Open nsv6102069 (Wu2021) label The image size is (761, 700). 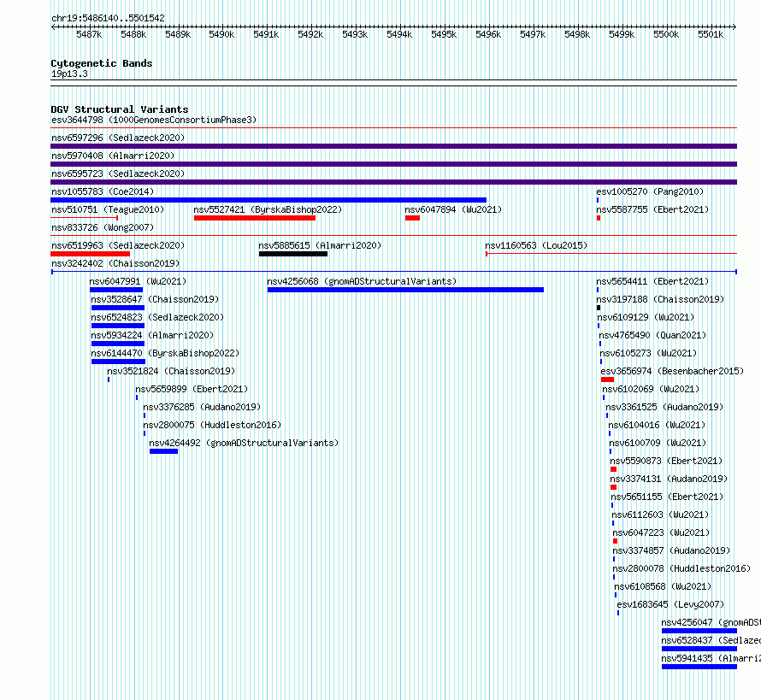[651, 389]
